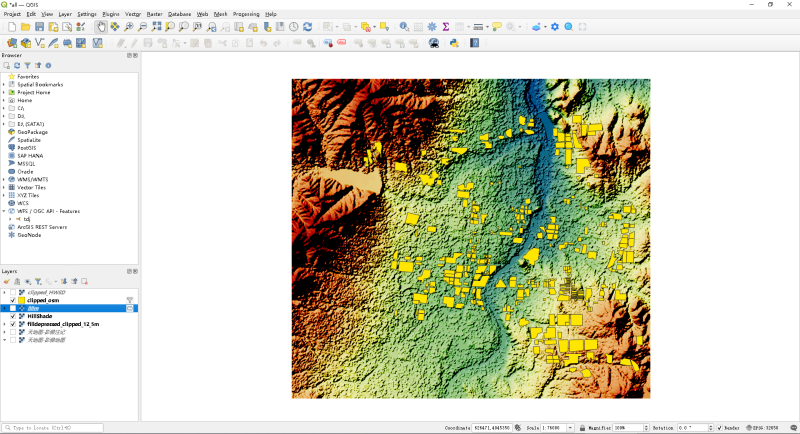Remove layer icon in Layers toolbar
Screen dimensions: 800x434
point(85,282)
